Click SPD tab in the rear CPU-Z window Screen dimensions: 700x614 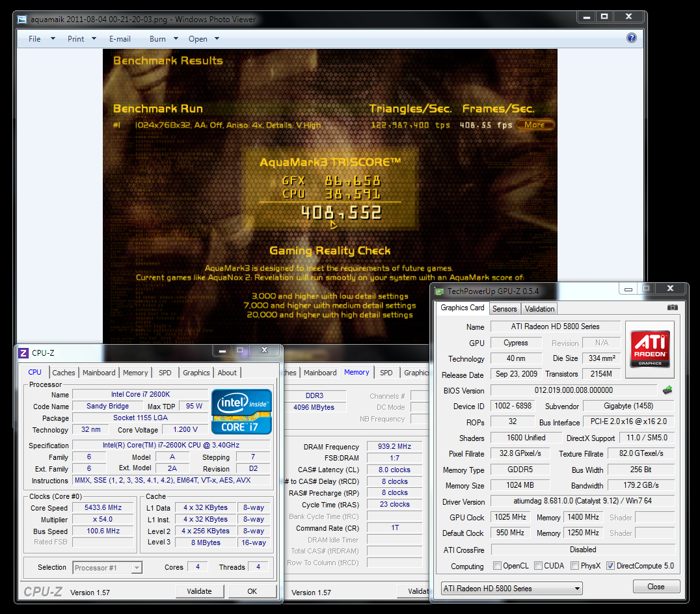(x=386, y=373)
